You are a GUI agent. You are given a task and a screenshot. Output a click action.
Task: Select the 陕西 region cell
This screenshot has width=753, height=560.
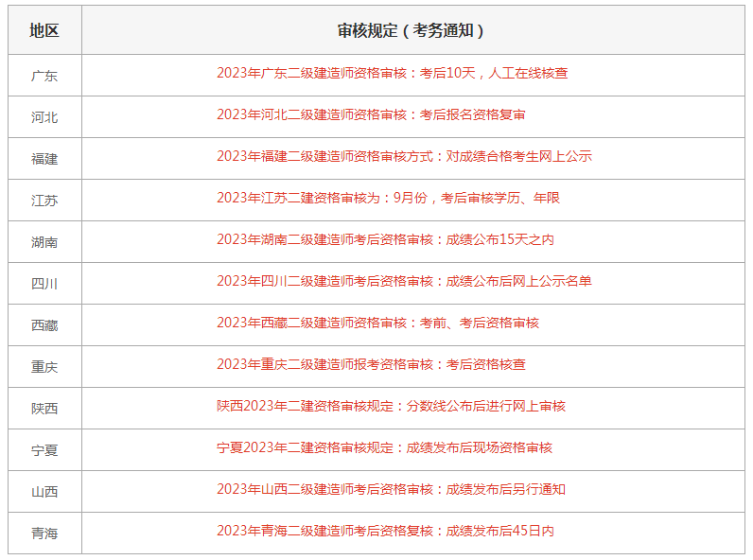tap(44, 409)
